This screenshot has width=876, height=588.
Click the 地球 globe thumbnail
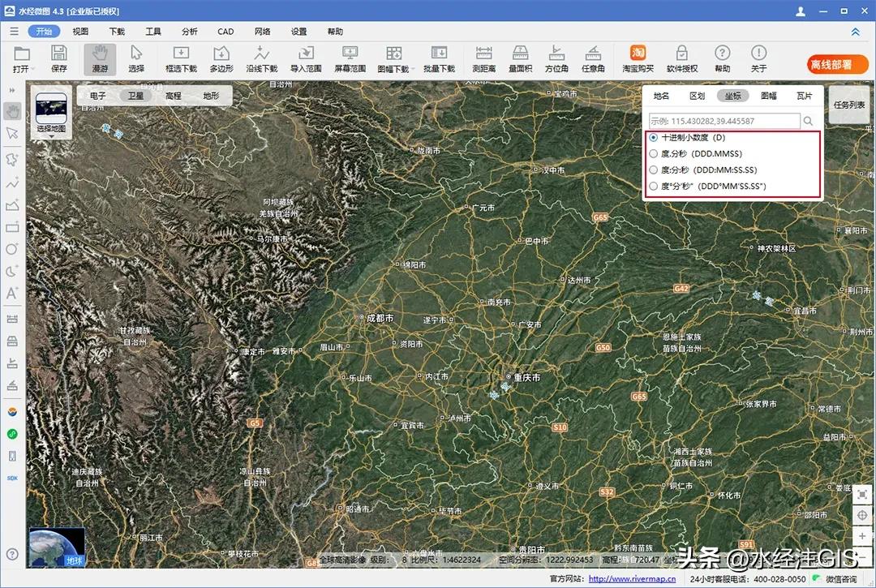[x=57, y=547]
